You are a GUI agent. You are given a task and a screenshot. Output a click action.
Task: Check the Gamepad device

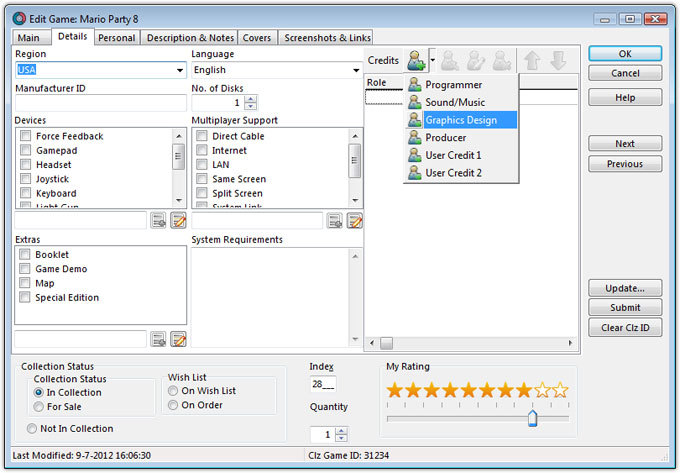26,150
